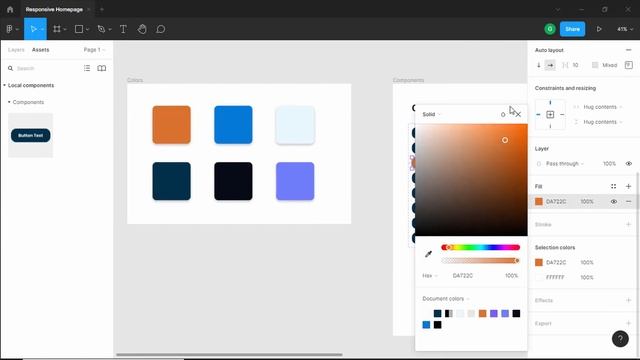This screenshot has width=640, height=360.
Task: Set auto layout direction to horizontal
Action: (x=550, y=65)
